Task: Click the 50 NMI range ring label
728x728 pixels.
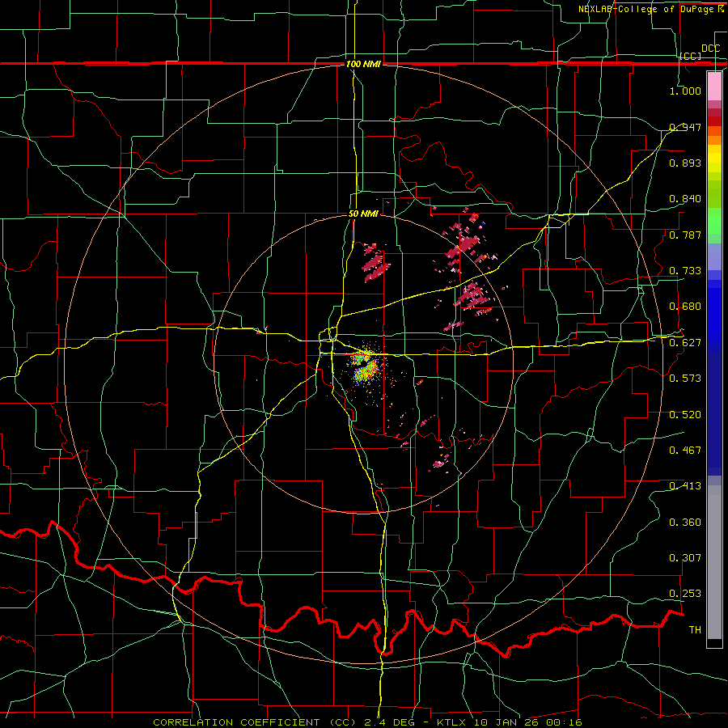Action: point(363,214)
